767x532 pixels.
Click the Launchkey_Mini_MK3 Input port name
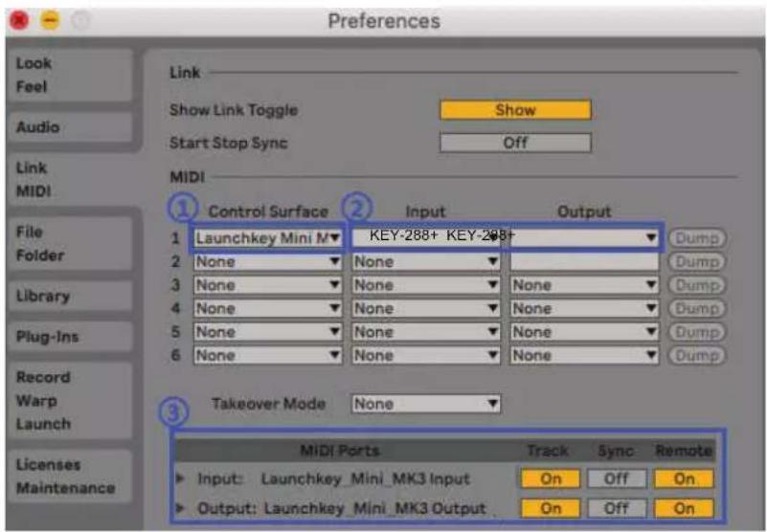(366, 478)
